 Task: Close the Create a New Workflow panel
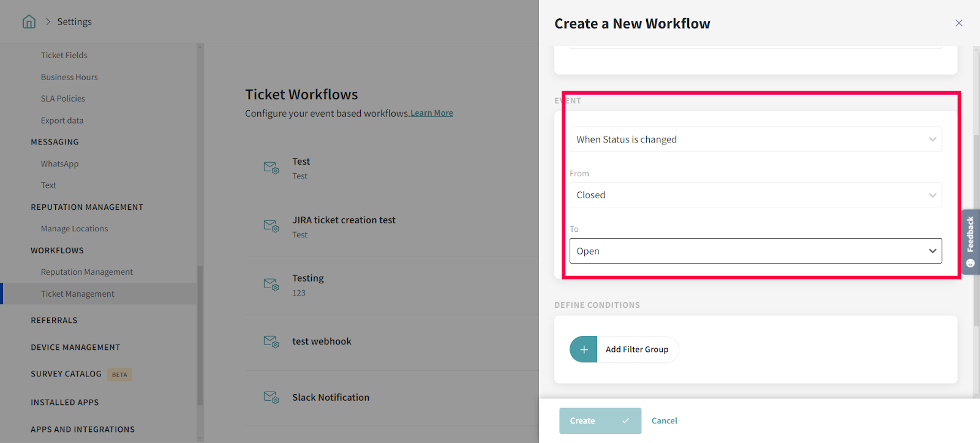[x=959, y=23]
